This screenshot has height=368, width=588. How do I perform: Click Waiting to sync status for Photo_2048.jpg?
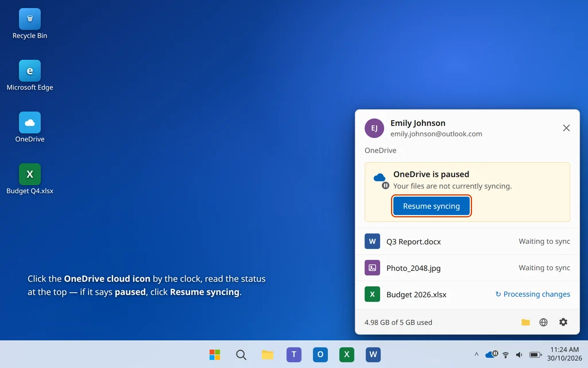coord(544,268)
